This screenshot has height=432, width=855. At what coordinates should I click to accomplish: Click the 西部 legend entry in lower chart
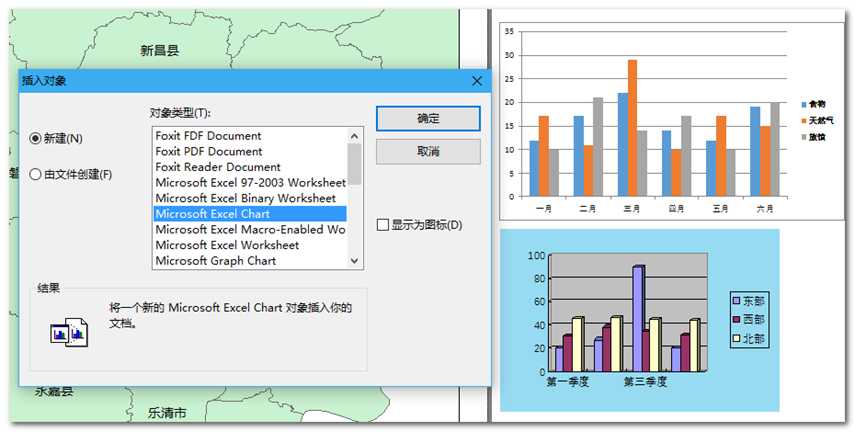coord(749,319)
